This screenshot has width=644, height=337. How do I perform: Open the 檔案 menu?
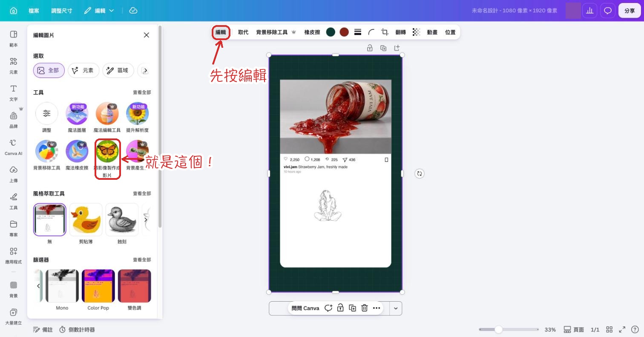coord(34,11)
